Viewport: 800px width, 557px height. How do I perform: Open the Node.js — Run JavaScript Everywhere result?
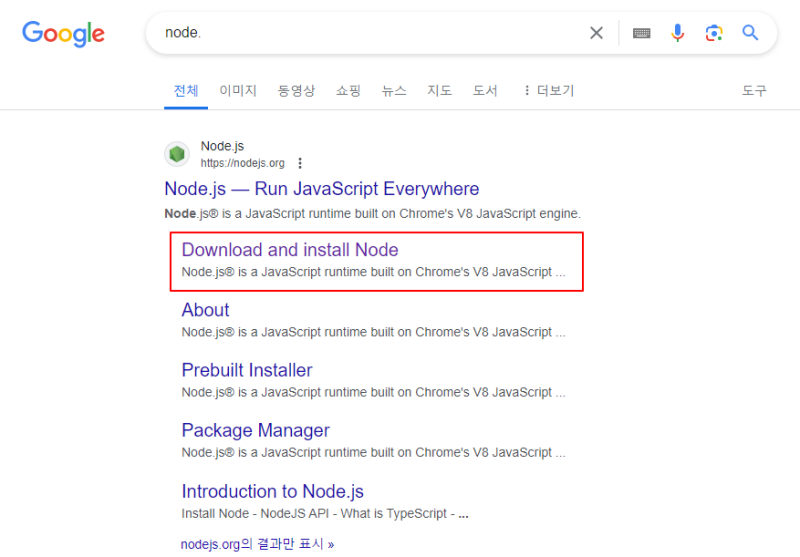coord(321,189)
